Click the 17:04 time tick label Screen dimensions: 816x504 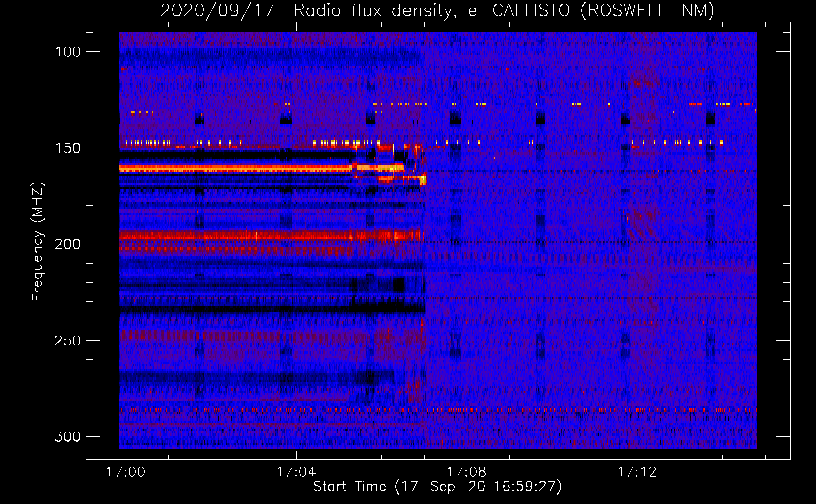(x=296, y=472)
